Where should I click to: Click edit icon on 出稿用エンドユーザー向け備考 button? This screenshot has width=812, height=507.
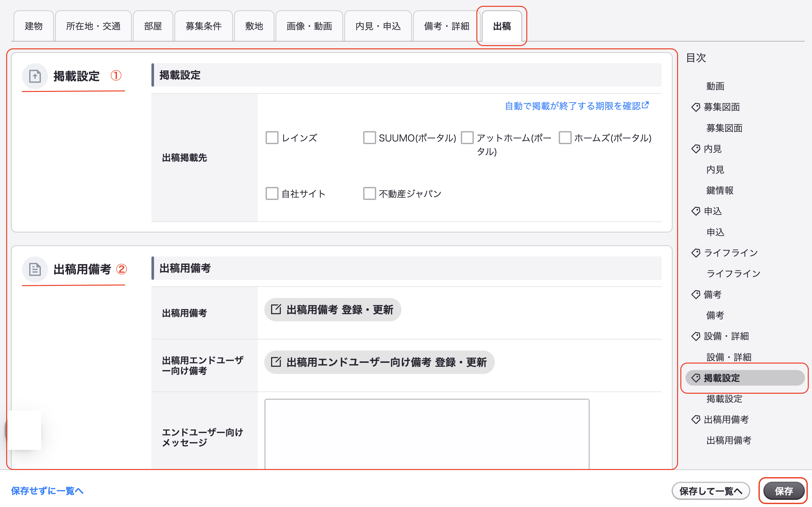(276, 362)
